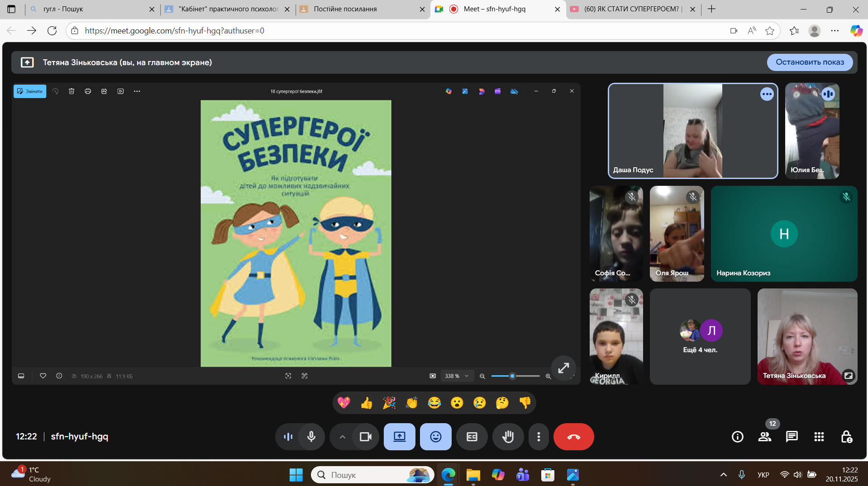The image size is (868, 486).
Task: Raise hand in the meeting
Action: [508, 437]
